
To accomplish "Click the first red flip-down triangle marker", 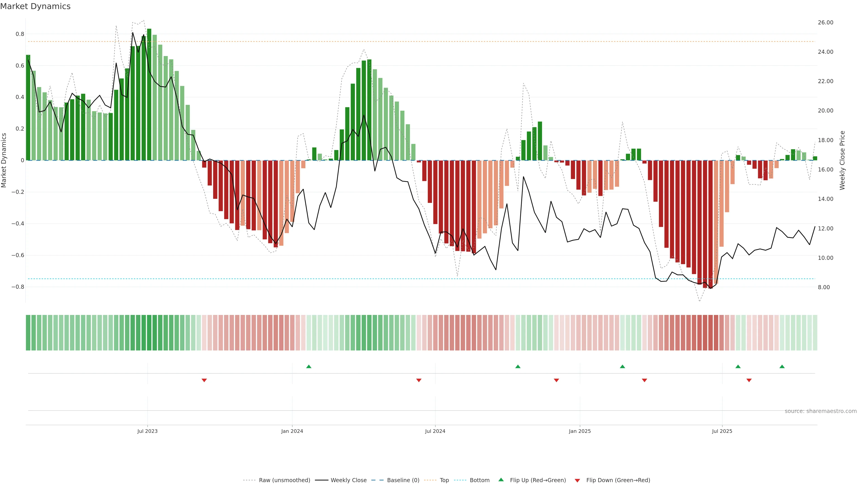I will [x=204, y=380].
